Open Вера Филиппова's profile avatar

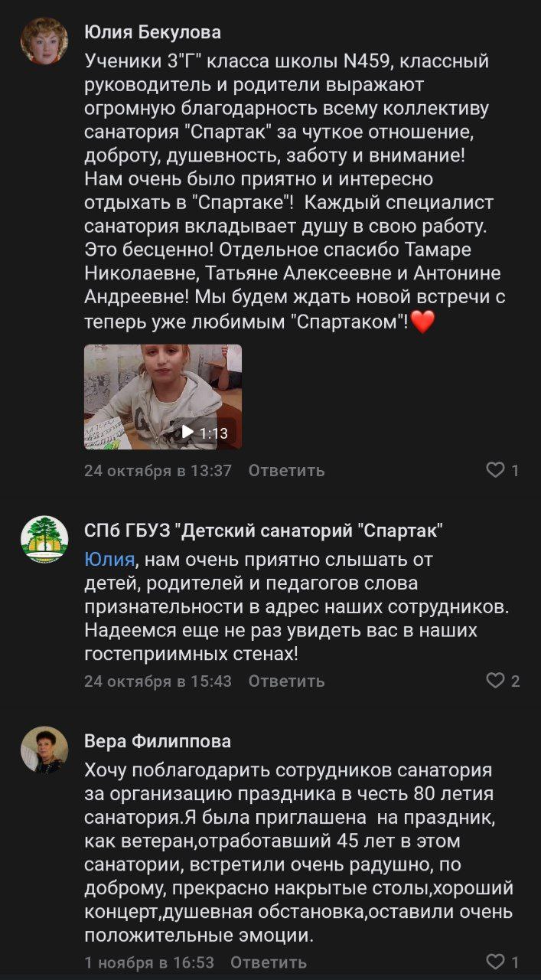click(x=44, y=750)
